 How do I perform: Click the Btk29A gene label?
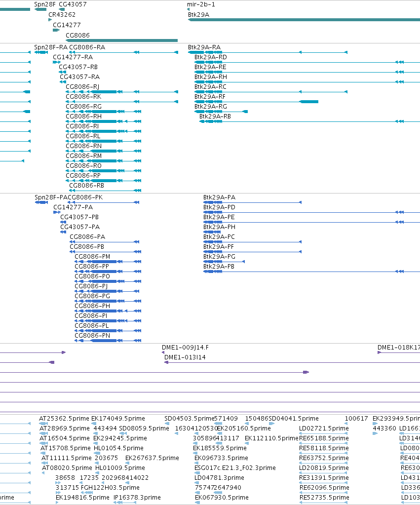198,15
